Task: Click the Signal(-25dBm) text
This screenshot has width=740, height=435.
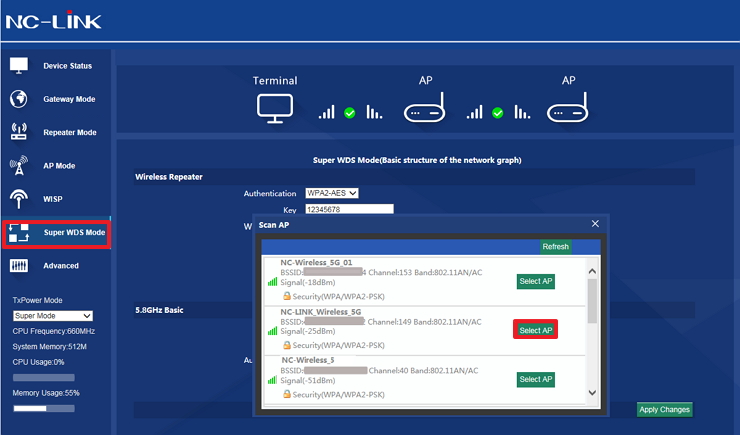Action: (308, 331)
